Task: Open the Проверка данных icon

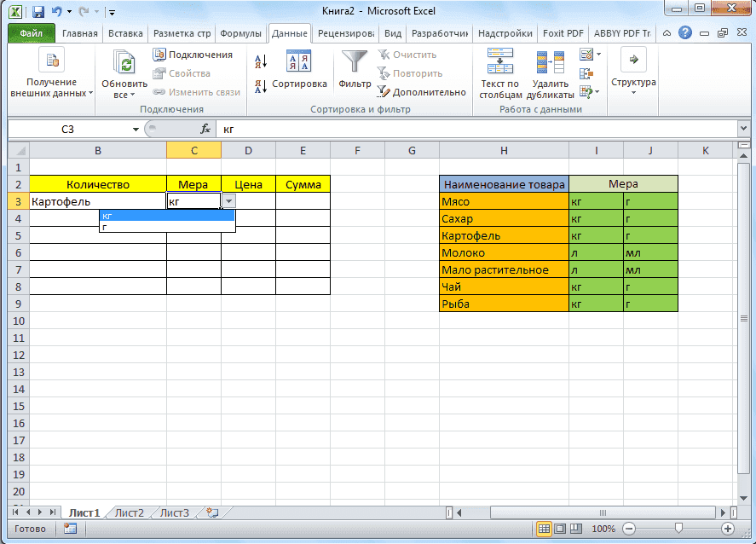Action: click(x=587, y=55)
